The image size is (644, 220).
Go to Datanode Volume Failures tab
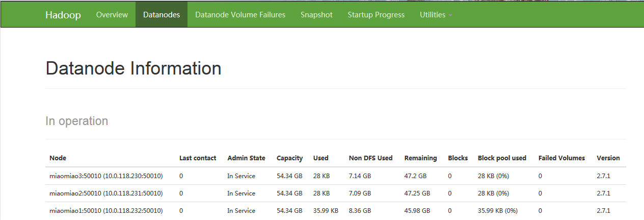(240, 15)
